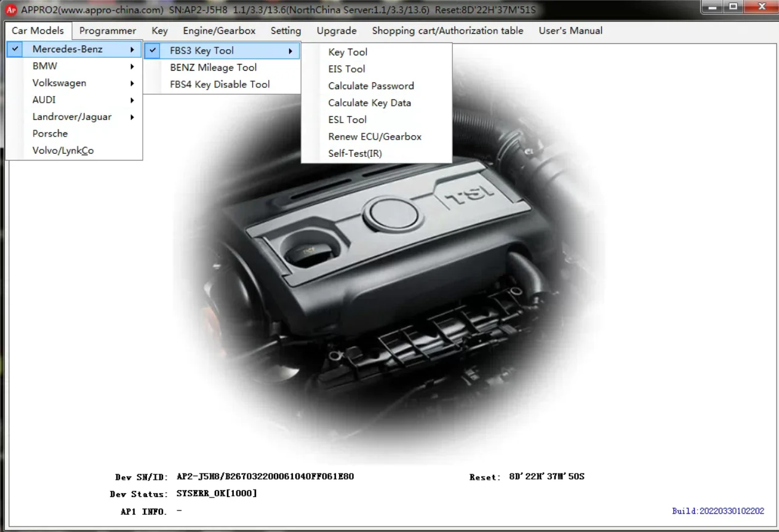This screenshot has height=532, width=779.
Task: Expand the BMW submenu arrow
Action: [x=132, y=66]
